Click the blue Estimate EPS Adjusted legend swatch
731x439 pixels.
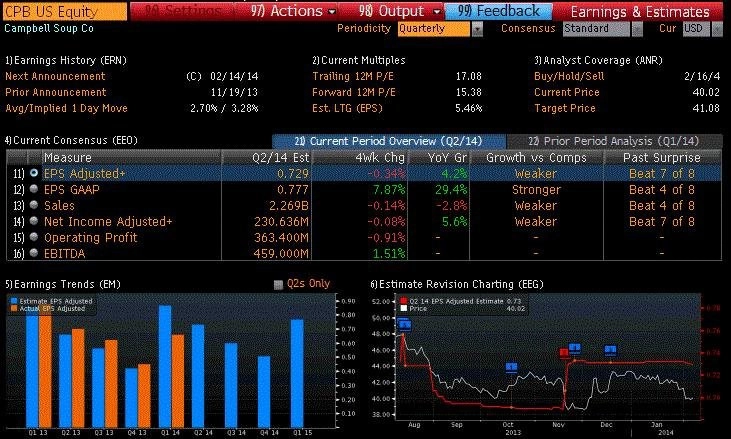click(x=14, y=301)
